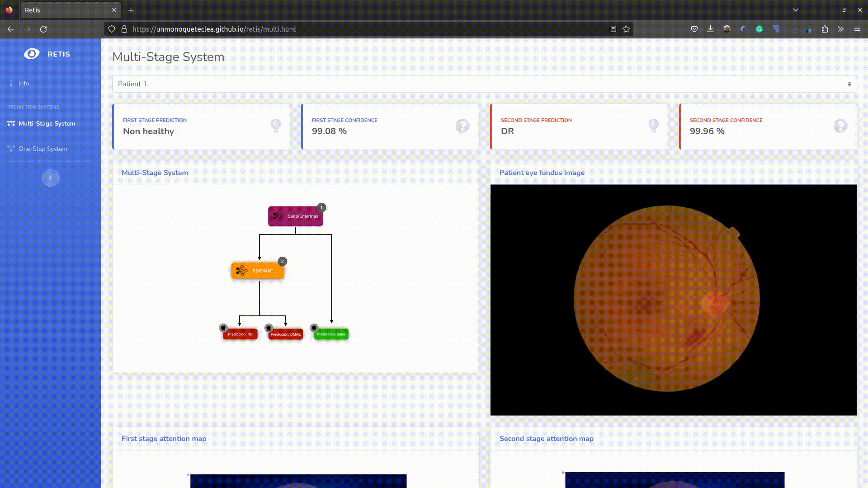
Task: Click question icon in Second Stage Confidence card
Action: [840, 126]
